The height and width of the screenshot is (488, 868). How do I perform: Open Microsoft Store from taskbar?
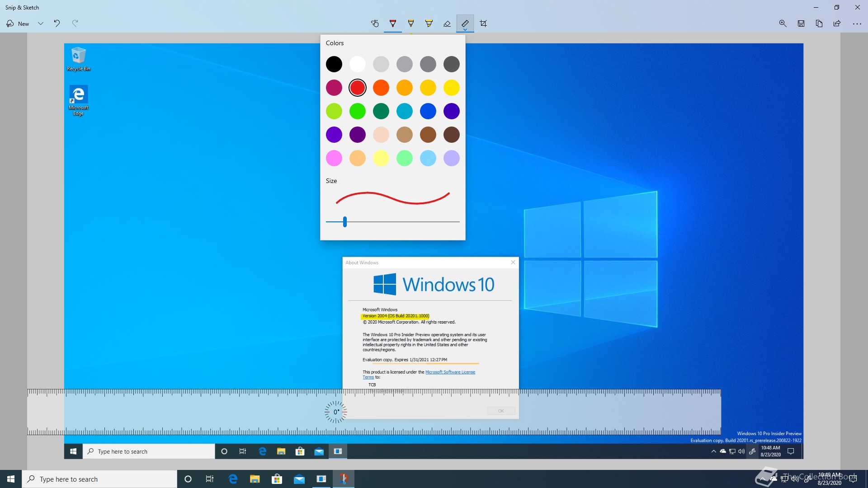[x=277, y=479]
